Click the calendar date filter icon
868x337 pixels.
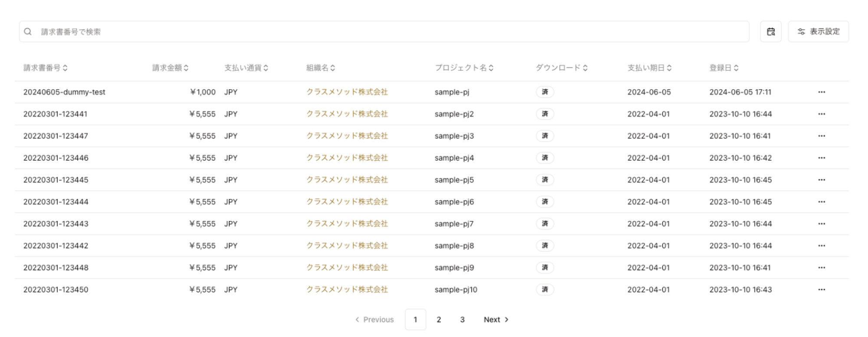[x=770, y=32]
